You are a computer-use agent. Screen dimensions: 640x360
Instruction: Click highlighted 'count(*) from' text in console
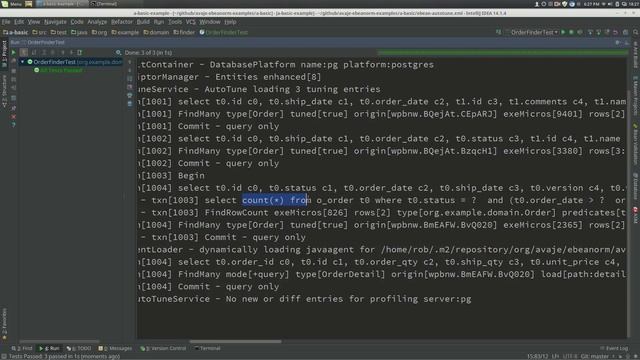click(274, 200)
